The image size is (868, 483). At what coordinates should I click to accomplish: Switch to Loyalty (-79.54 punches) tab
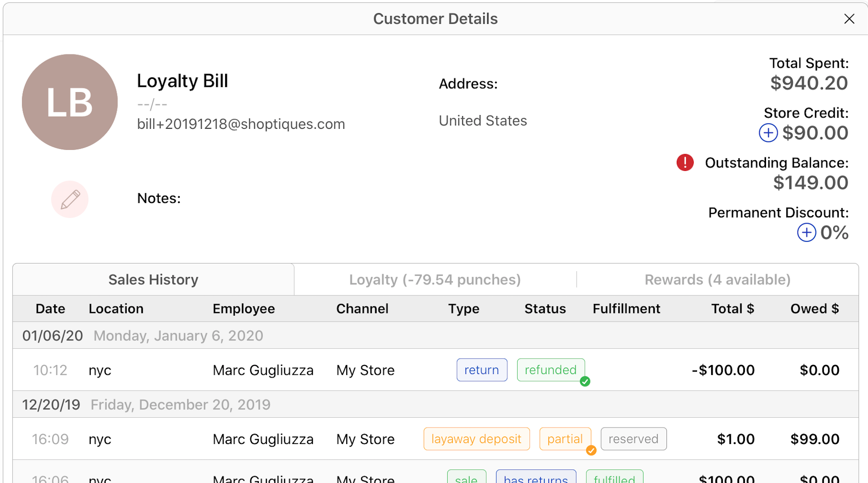(435, 280)
